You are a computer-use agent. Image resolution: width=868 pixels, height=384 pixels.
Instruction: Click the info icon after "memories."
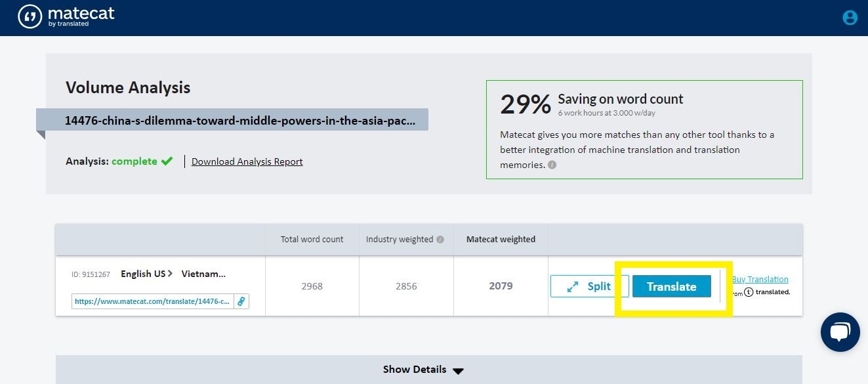pyautogui.click(x=552, y=165)
